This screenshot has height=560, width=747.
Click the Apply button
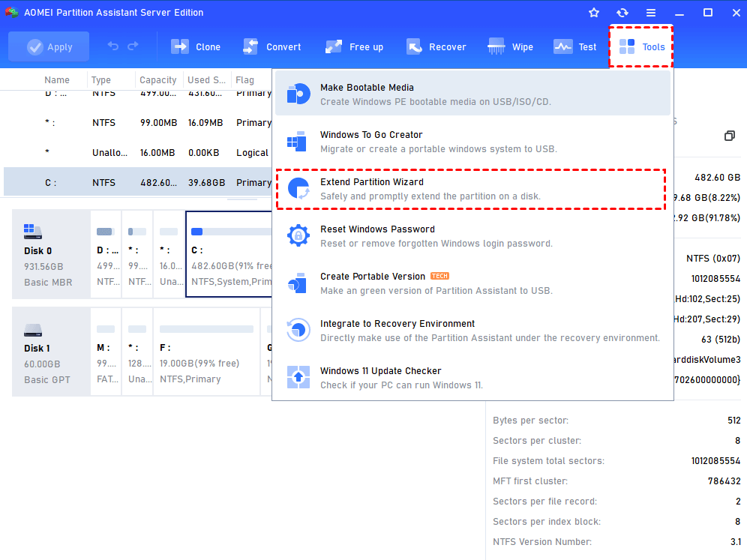pyautogui.click(x=49, y=46)
